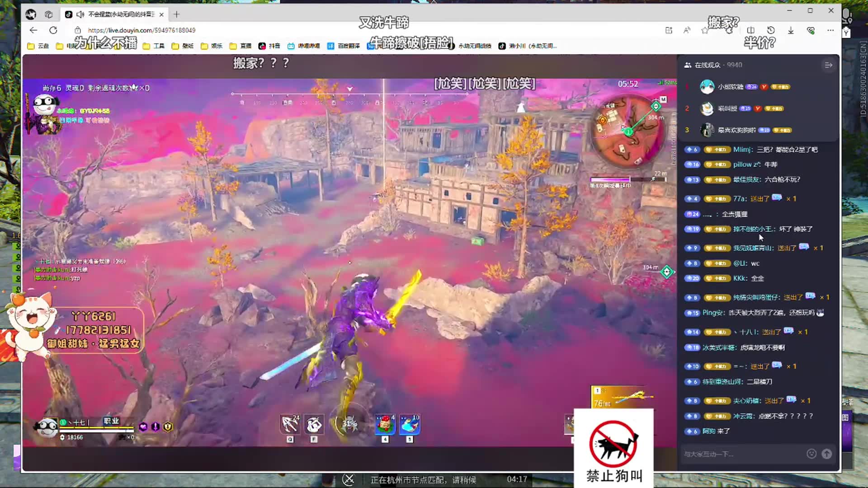Open the 直播 bookmark folder

[241, 46]
